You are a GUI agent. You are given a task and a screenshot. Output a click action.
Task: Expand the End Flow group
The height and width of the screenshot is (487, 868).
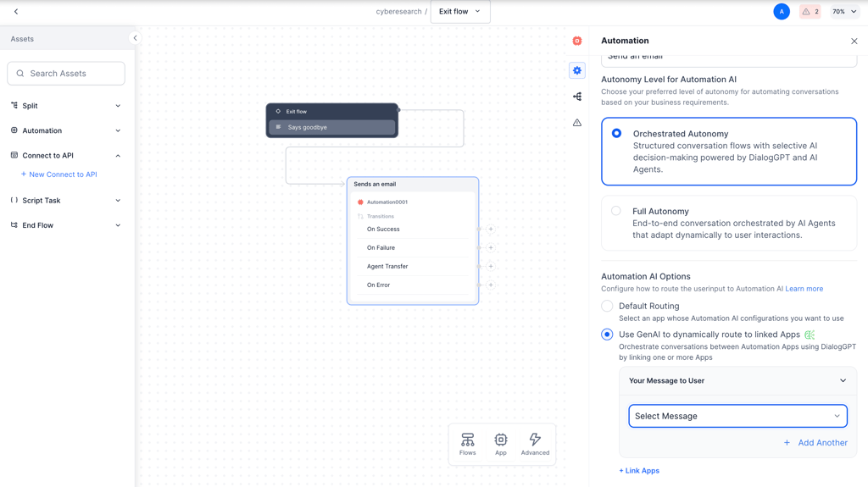118,225
